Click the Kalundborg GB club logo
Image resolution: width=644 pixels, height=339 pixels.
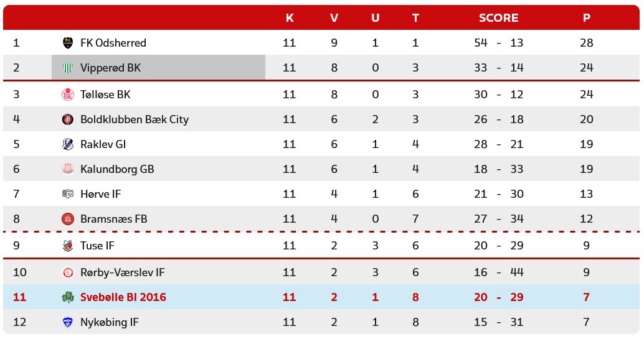pyautogui.click(x=68, y=169)
